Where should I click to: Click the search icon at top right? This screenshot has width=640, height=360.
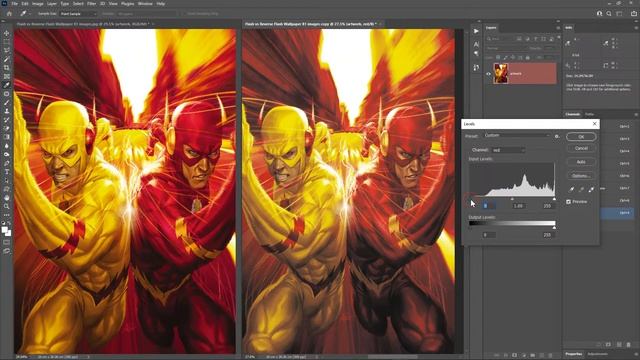609,13
